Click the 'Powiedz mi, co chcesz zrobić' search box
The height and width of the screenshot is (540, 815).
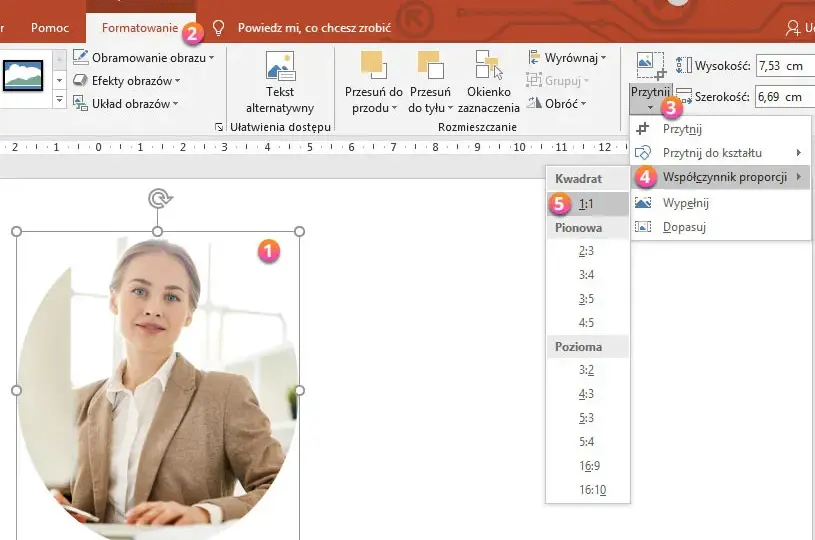click(314, 28)
